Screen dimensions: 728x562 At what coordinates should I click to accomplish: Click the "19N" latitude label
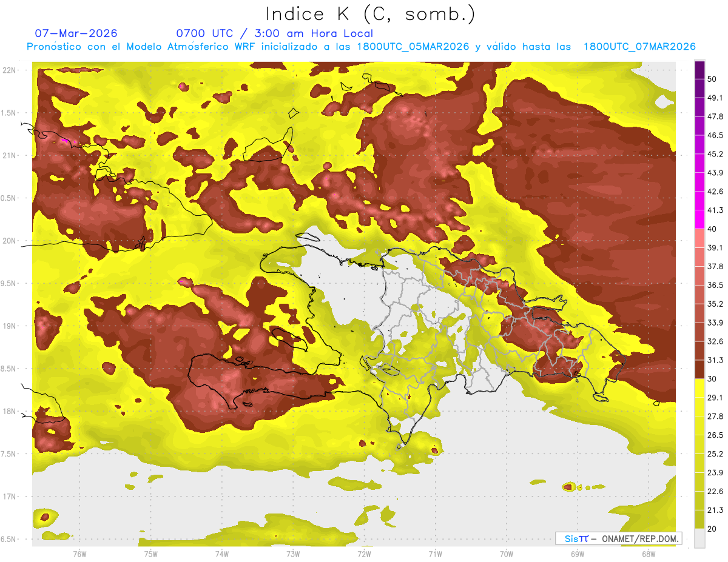tap(10, 326)
